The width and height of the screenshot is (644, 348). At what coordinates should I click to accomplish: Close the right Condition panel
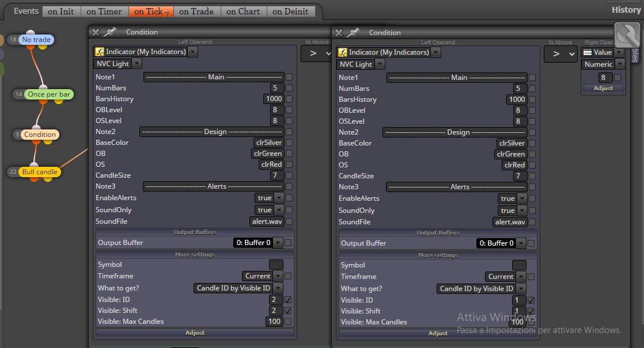(339, 33)
